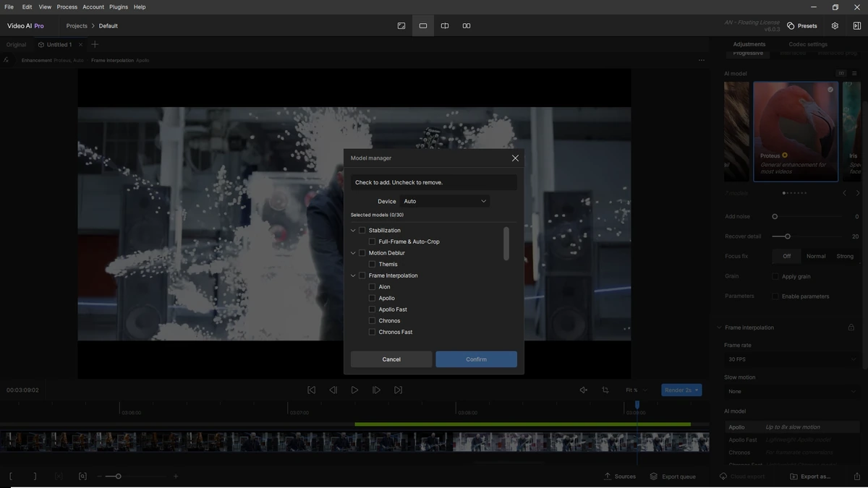Close the Model manager dialog
This screenshot has height=488, width=868.
[515, 158]
